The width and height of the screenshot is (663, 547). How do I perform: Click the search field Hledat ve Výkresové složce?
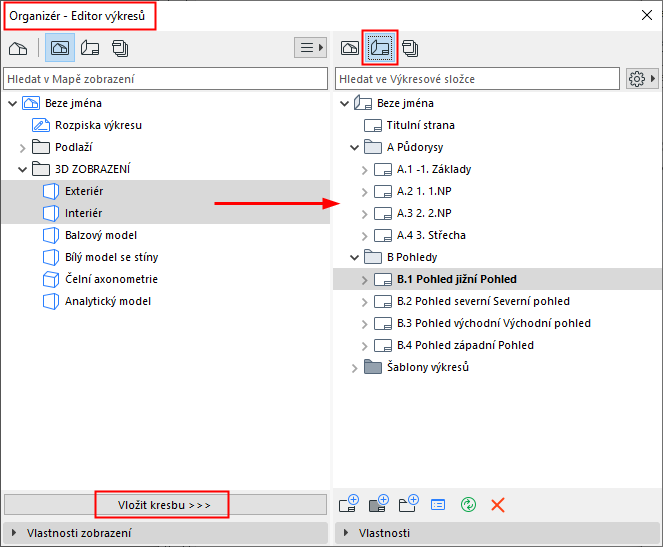tap(477, 79)
